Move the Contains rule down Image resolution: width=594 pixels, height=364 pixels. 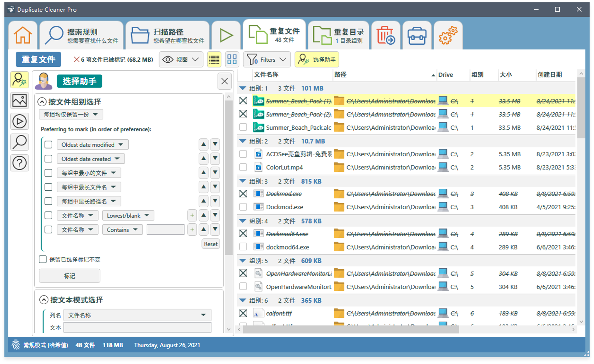tap(215, 230)
